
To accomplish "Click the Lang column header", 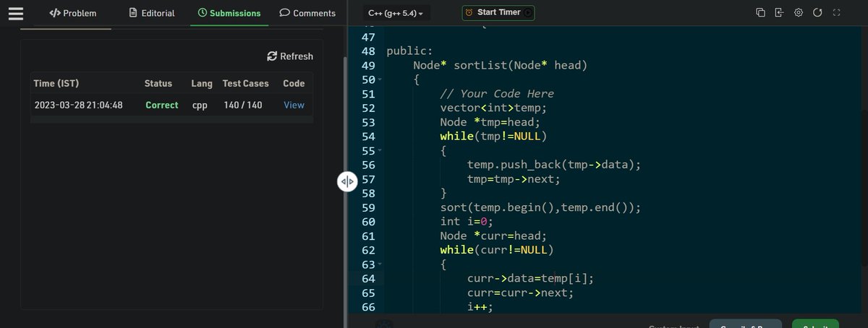I will tap(202, 84).
